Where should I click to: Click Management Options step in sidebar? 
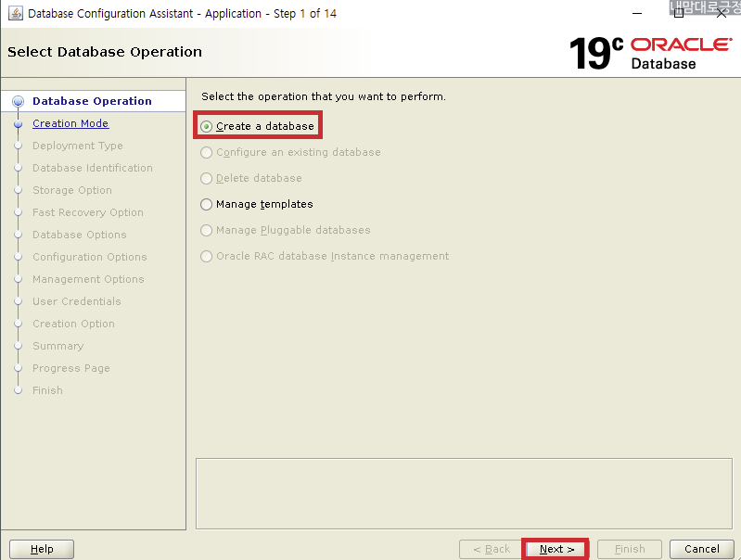point(88,279)
